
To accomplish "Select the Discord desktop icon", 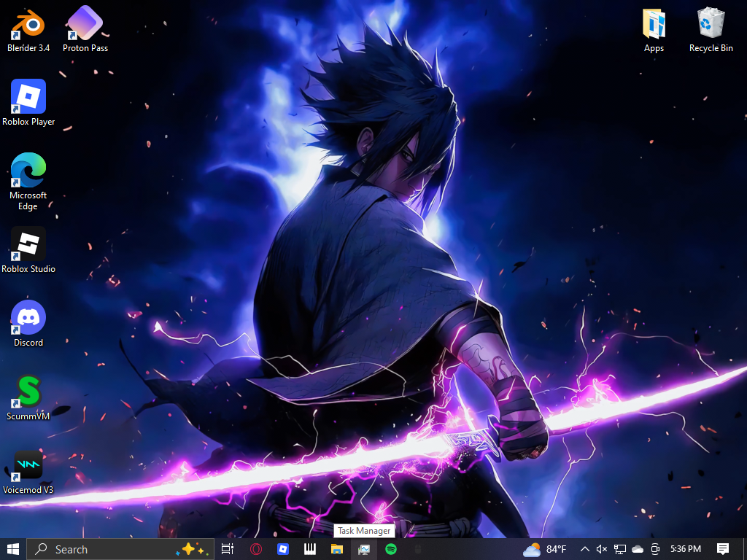I will [28, 324].
